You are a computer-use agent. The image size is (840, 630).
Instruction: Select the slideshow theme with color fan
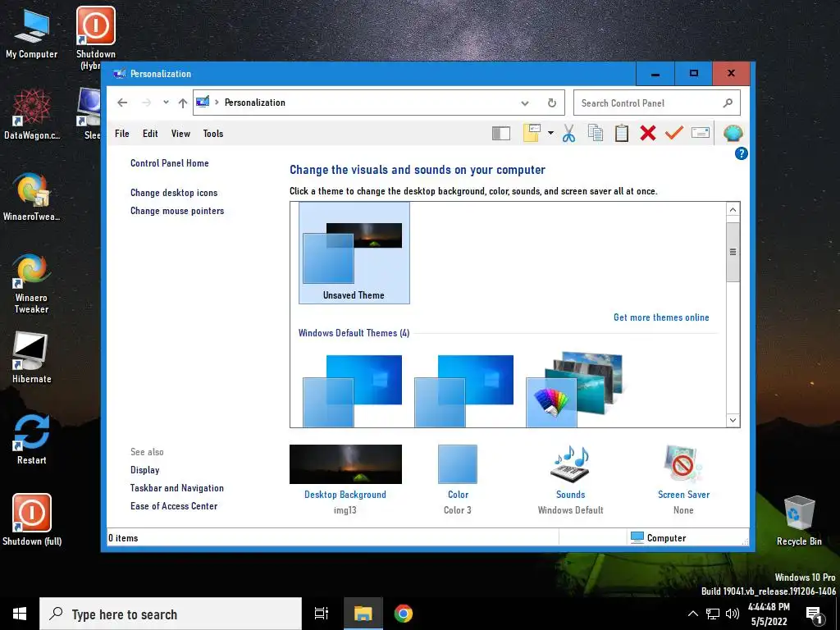575,390
